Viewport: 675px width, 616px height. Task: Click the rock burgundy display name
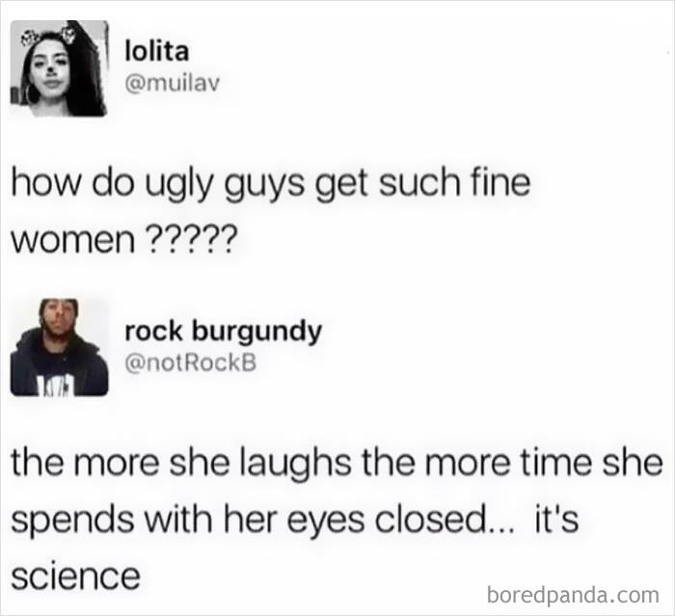point(223,332)
